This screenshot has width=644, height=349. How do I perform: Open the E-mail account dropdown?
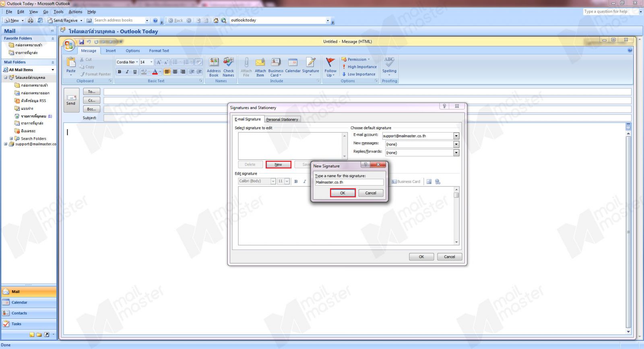tap(456, 136)
